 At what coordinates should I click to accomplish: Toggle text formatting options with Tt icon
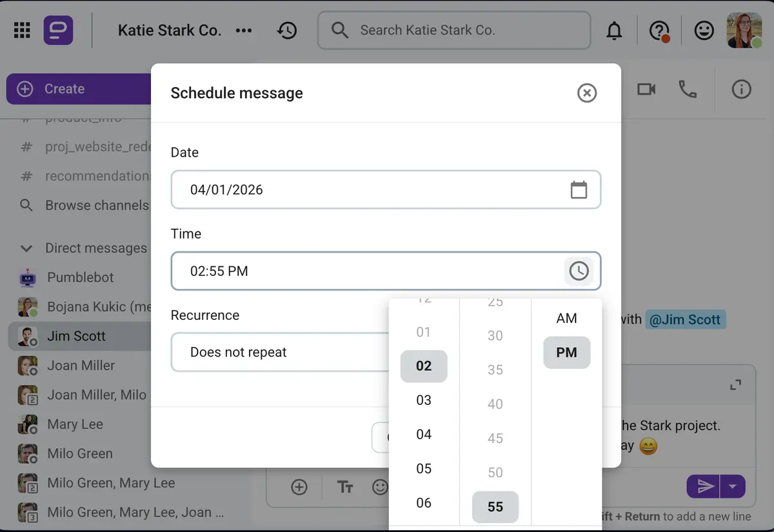(345, 487)
